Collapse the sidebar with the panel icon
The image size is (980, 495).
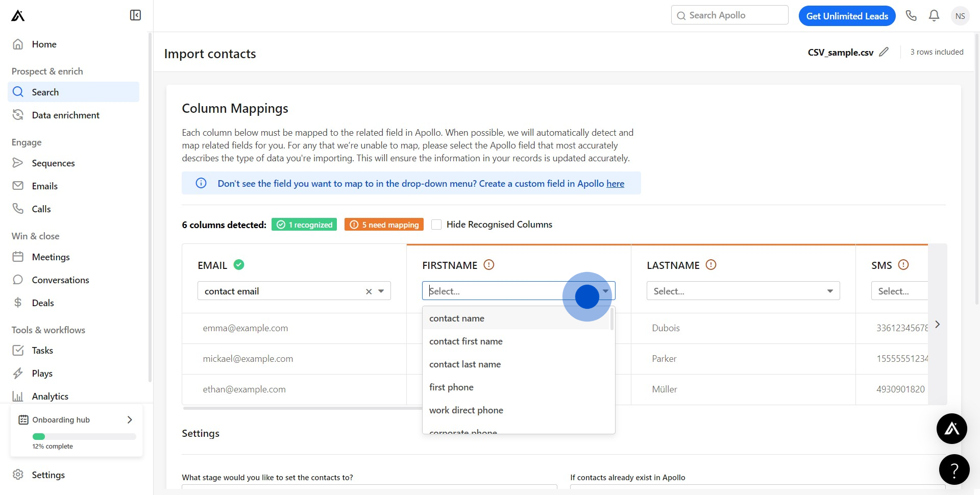(135, 15)
